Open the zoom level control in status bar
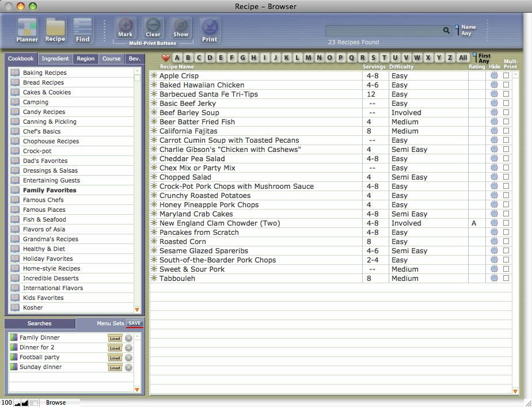The image size is (532, 407). (6, 402)
